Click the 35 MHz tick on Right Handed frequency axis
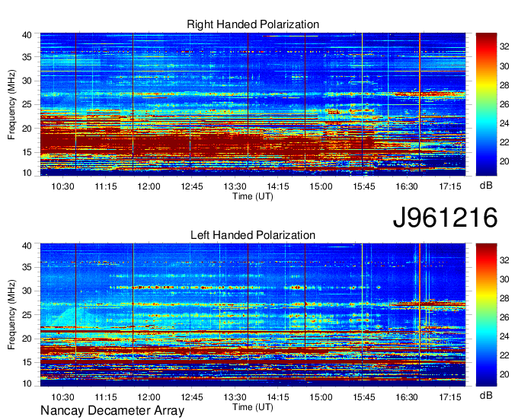The height and width of the screenshot is (420, 518). coord(27,57)
